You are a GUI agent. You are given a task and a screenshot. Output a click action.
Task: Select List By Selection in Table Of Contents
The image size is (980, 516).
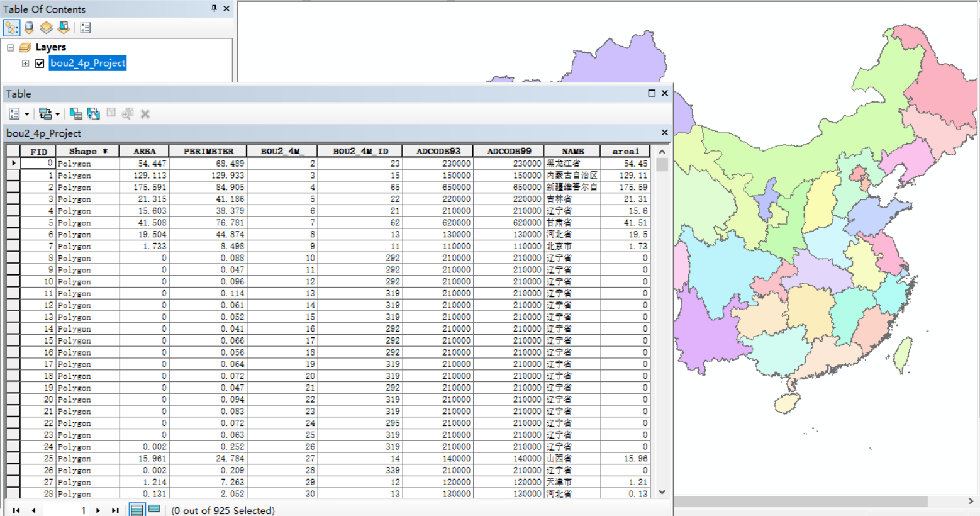coord(64,27)
